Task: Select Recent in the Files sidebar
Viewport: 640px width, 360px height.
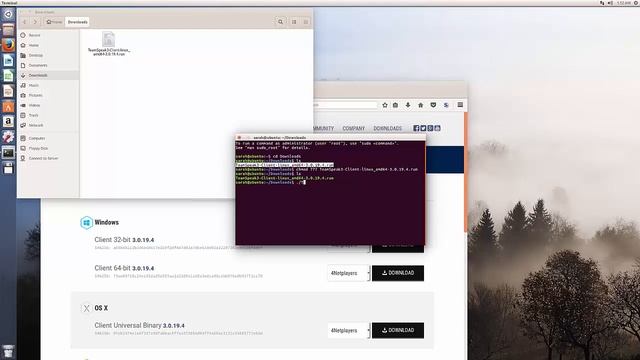Action: (x=49, y=35)
